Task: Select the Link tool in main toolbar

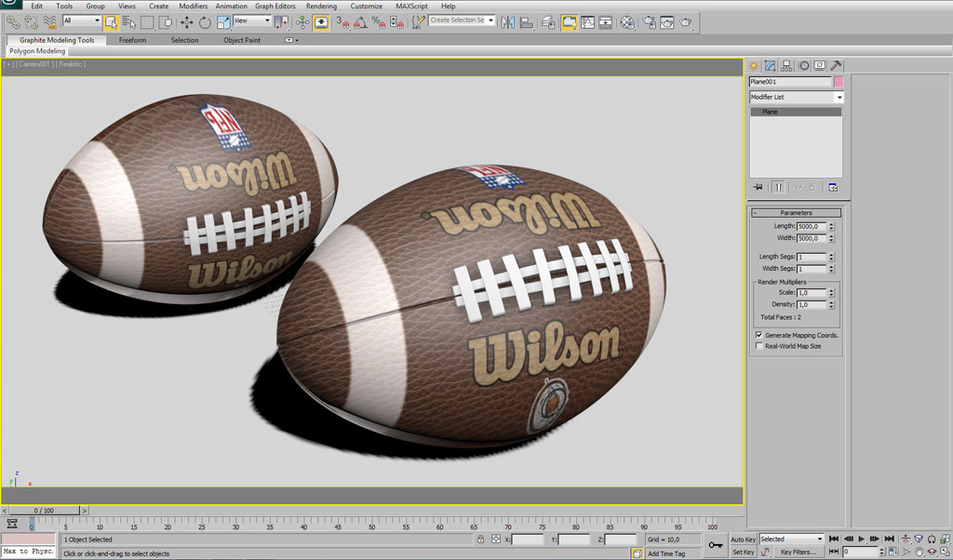Action: pyautogui.click(x=13, y=22)
